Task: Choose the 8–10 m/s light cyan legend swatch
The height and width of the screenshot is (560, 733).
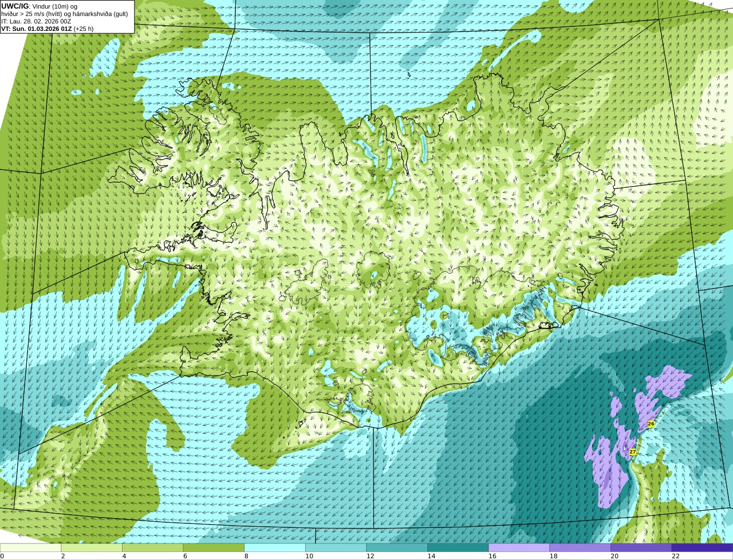Action: point(275,548)
